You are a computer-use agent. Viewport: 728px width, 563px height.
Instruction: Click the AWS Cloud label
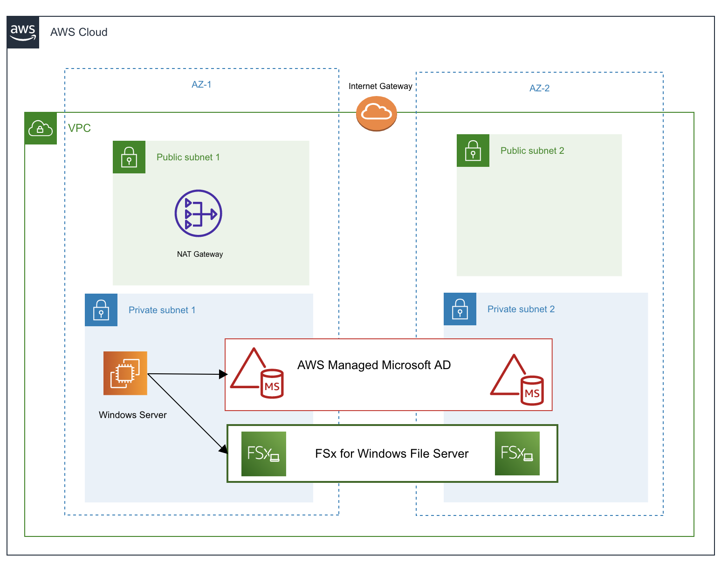(79, 32)
